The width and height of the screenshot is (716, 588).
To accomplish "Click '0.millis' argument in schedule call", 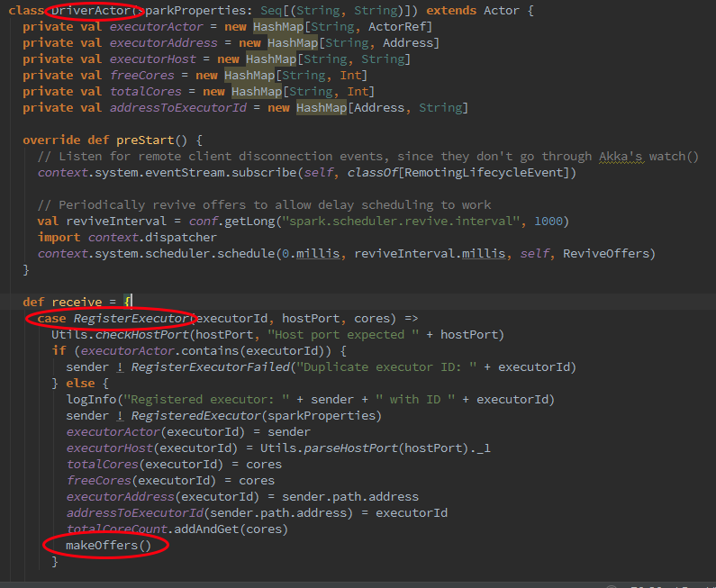I will (x=311, y=254).
